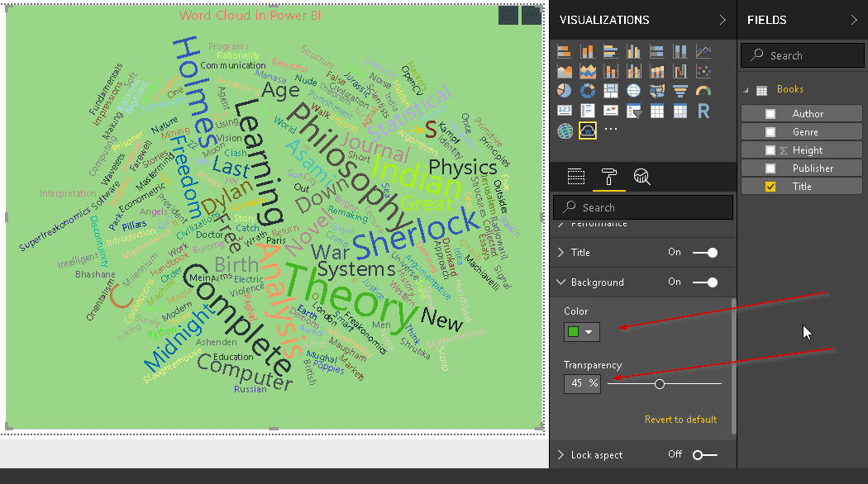
Task: Select the area chart visual
Action: tap(564, 71)
